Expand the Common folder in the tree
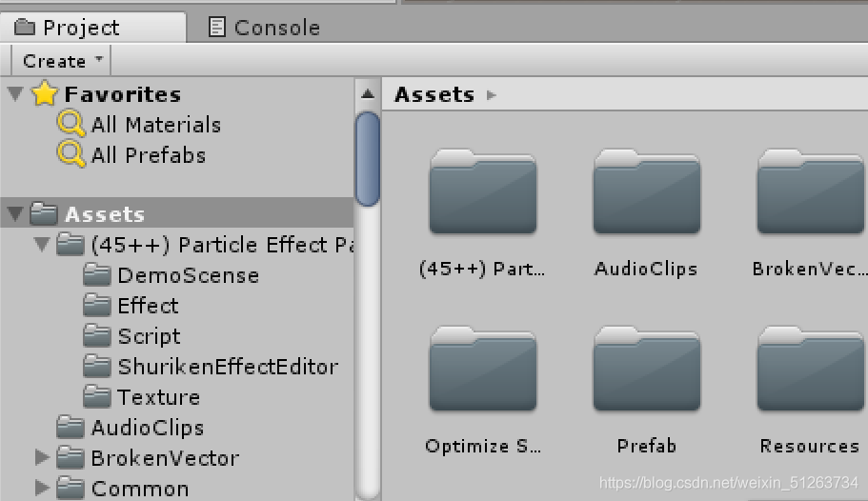The width and height of the screenshot is (868, 501). pyautogui.click(x=41, y=489)
